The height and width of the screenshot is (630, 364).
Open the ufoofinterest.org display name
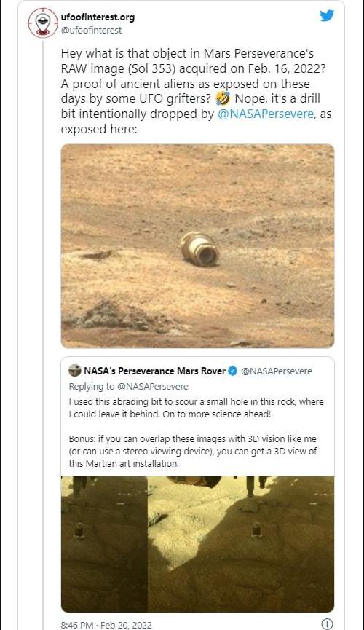pyautogui.click(x=98, y=17)
